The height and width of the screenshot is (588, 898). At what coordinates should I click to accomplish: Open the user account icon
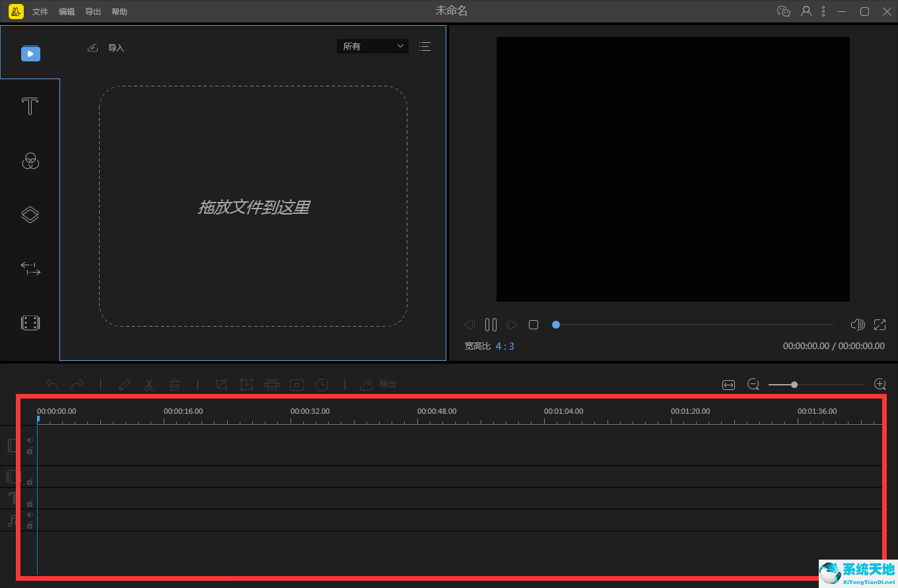806,11
